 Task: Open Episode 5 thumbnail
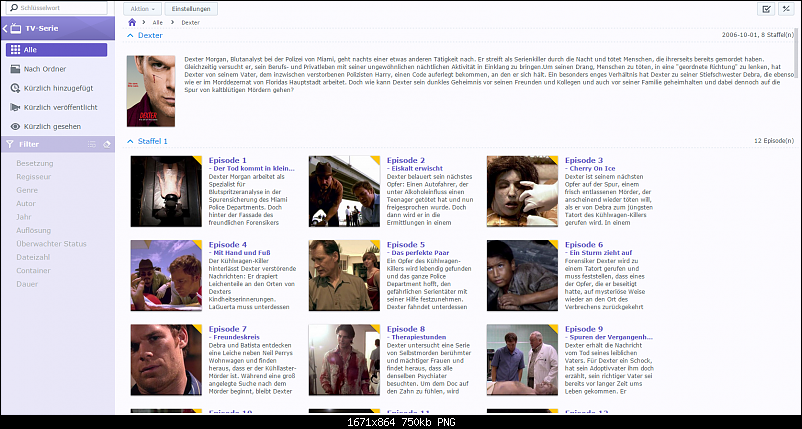(x=344, y=276)
